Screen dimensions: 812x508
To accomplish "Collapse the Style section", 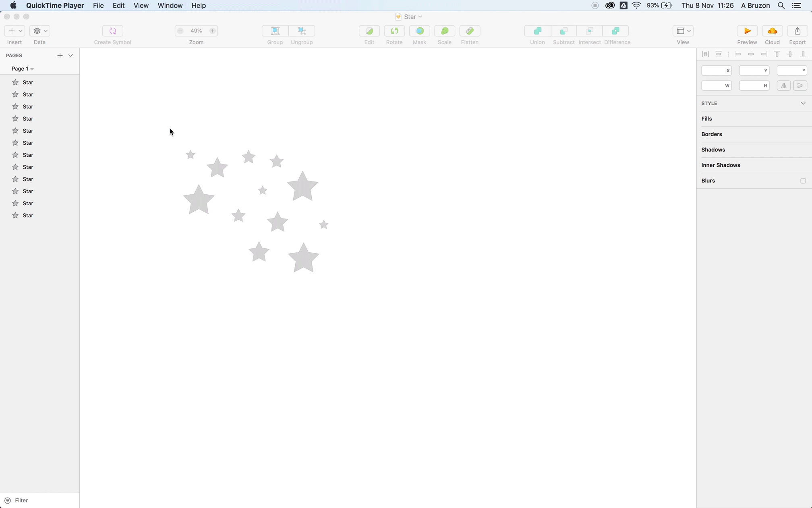I will [803, 103].
